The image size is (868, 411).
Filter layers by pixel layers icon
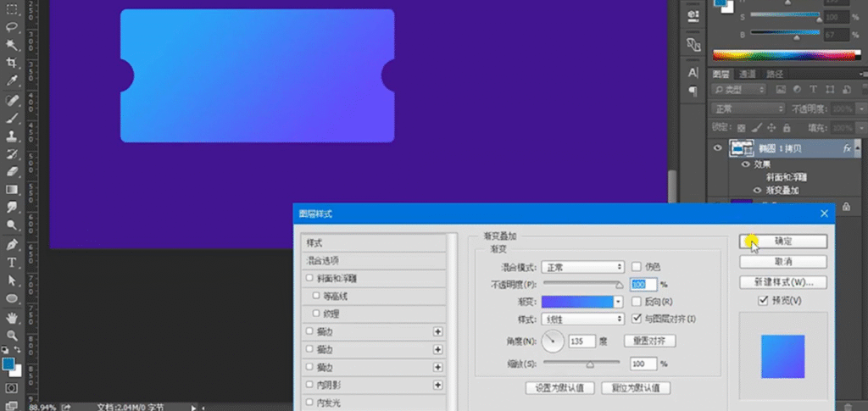[781, 89]
